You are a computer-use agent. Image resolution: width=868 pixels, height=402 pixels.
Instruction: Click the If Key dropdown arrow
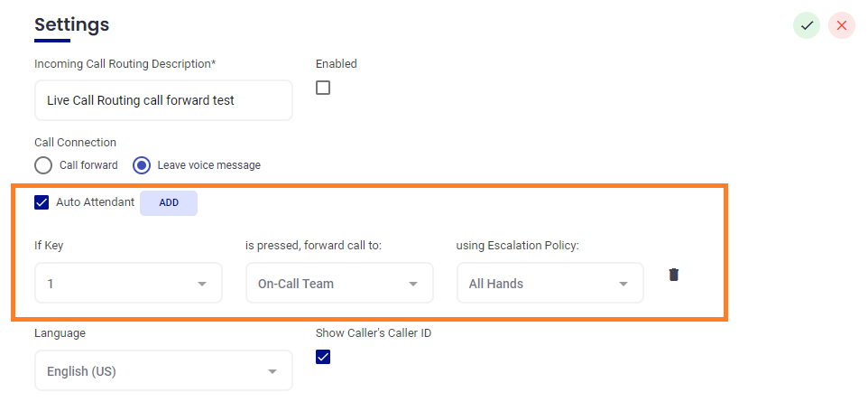coord(202,284)
